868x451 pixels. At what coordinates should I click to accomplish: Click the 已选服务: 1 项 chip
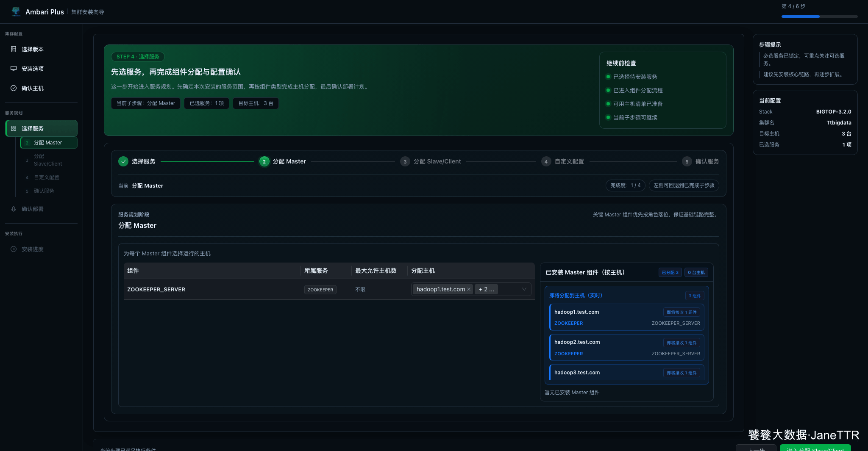pyautogui.click(x=207, y=103)
